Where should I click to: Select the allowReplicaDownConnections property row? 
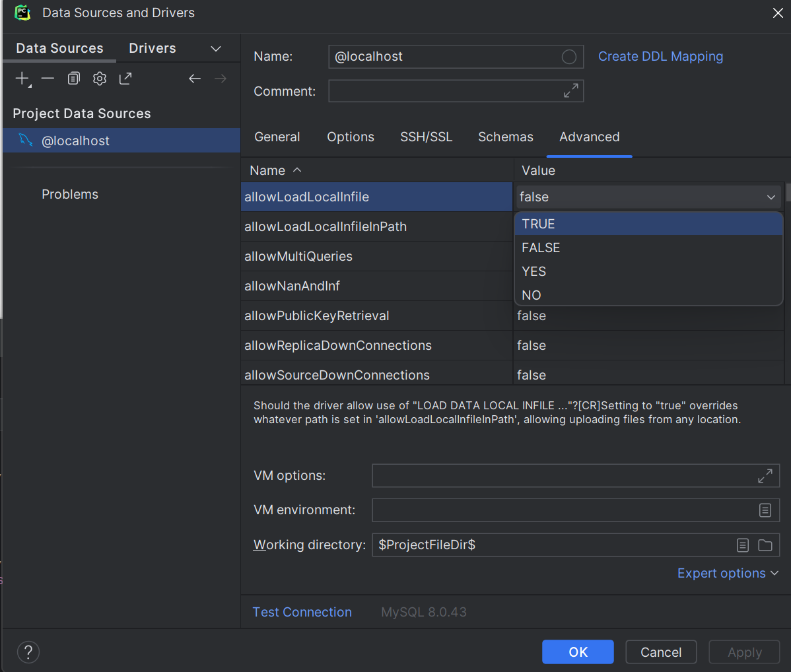[x=376, y=346]
